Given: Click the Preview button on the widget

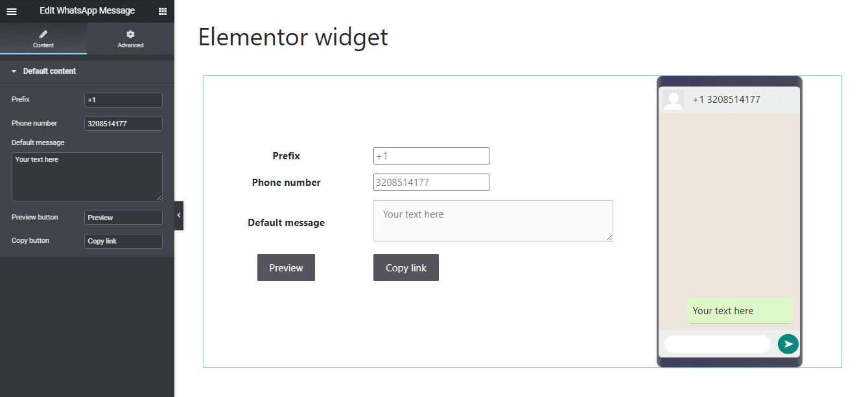Looking at the screenshot, I should tap(286, 267).
